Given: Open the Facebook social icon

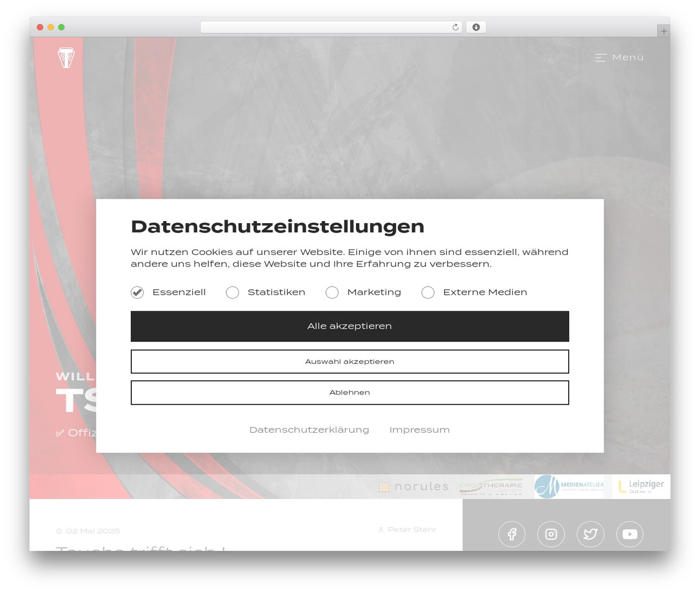Looking at the screenshot, I should click(512, 534).
